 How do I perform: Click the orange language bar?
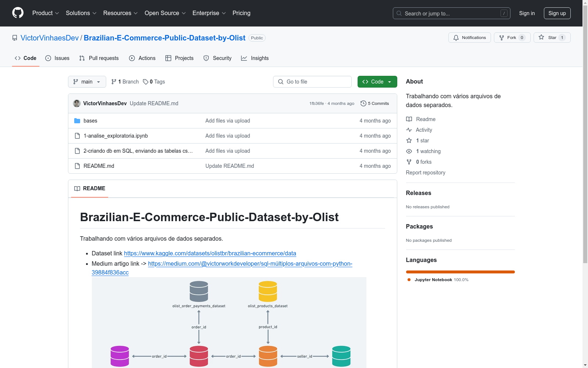(460, 272)
